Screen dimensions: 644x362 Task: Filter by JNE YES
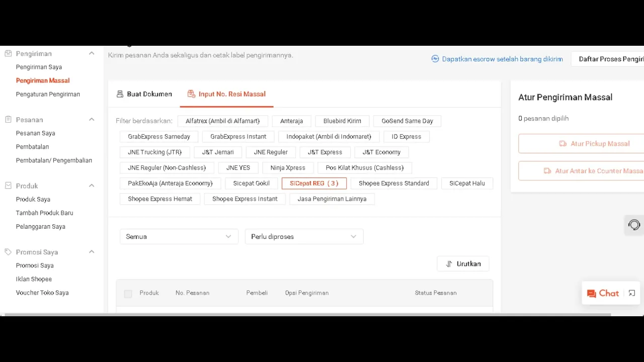point(238,168)
